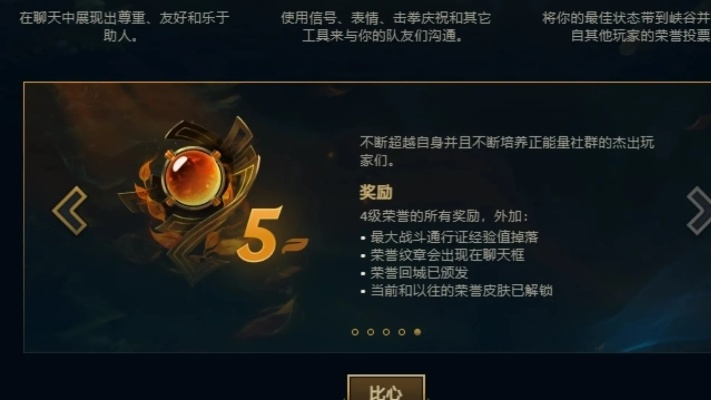The width and height of the screenshot is (711, 400).
Task: Go to the previous honor level with the left chevron
Action: pos(70,210)
